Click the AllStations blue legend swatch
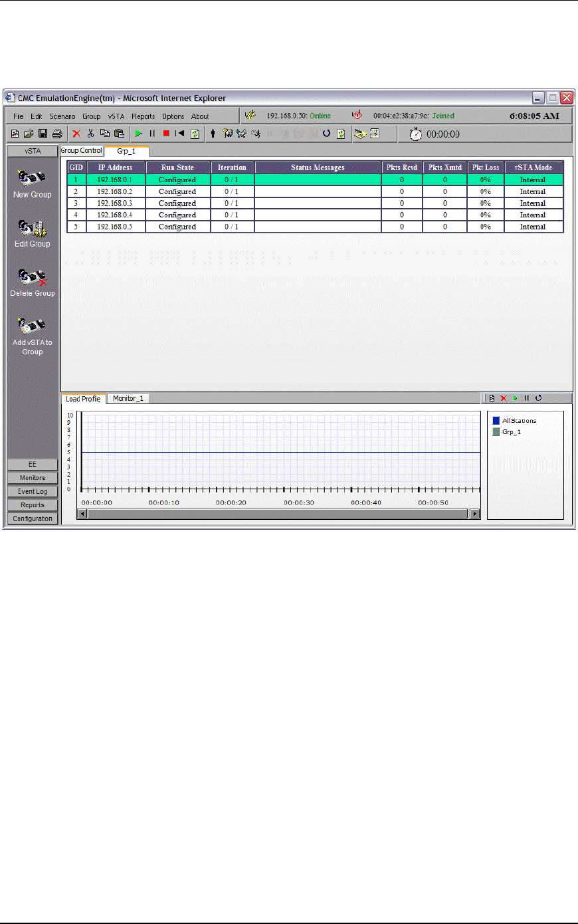This screenshot has height=924, width=578. click(x=496, y=421)
